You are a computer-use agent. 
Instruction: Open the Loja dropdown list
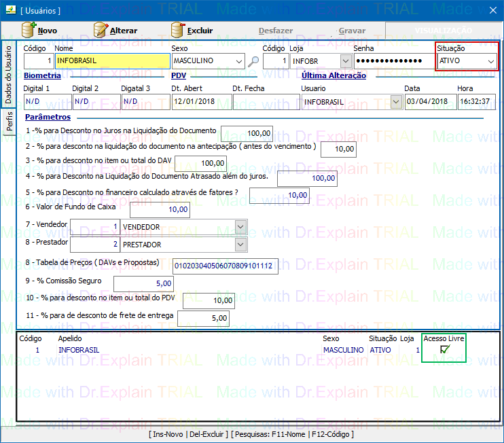(x=345, y=61)
